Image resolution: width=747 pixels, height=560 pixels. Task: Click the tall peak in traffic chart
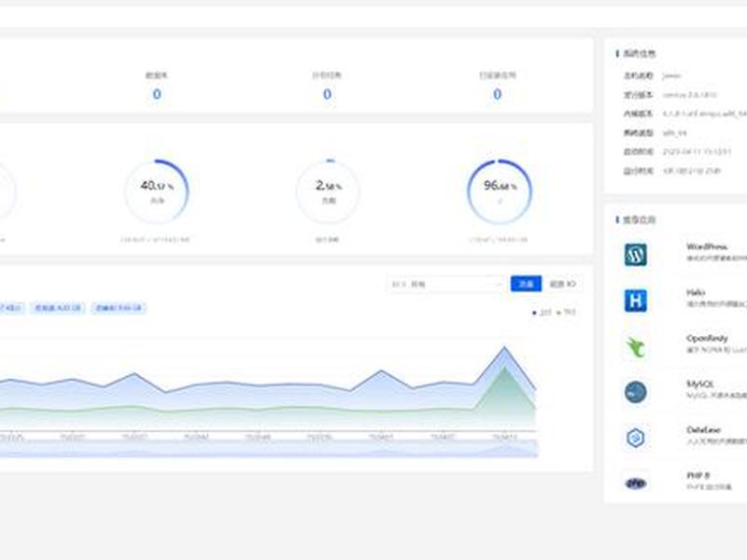[504, 348]
